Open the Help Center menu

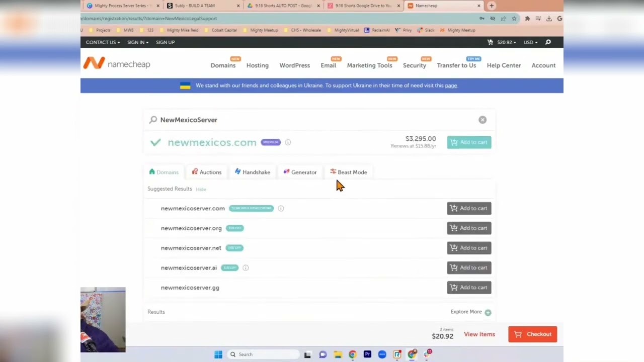point(504,65)
